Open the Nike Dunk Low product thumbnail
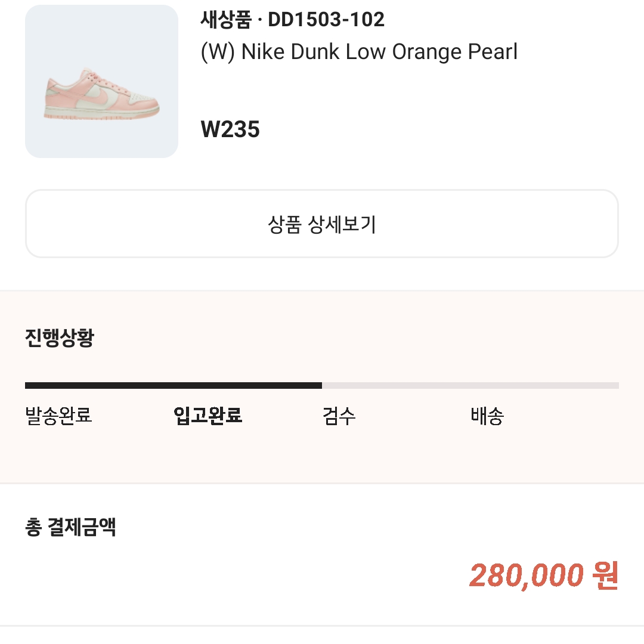 [101, 81]
